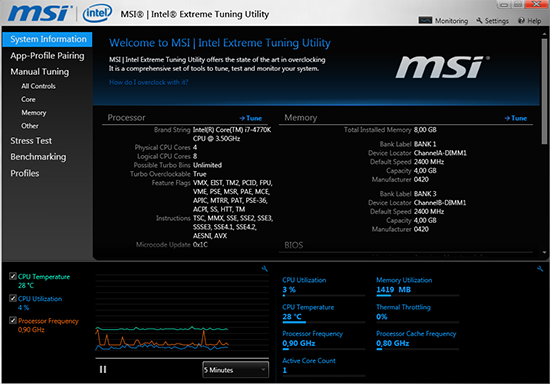The image size is (550, 384).
Task: Select Other tuning sub-item
Action: 30,126
